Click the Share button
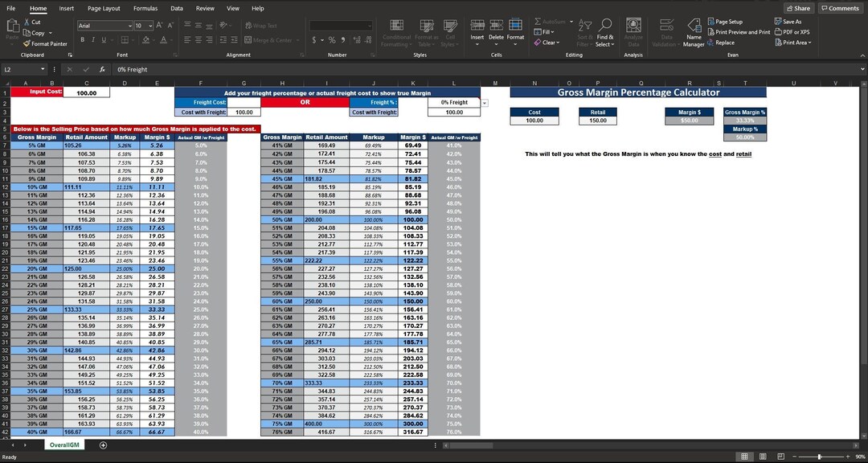Image resolution: width=868 pixels, height=463 pixels. 798,8
